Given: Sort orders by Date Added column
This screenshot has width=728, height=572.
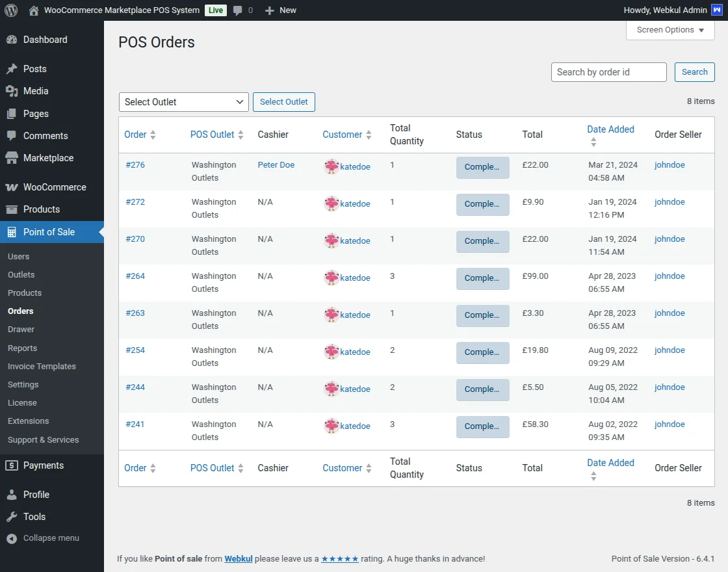Looking at the screenshot, I should pos(610,129).
